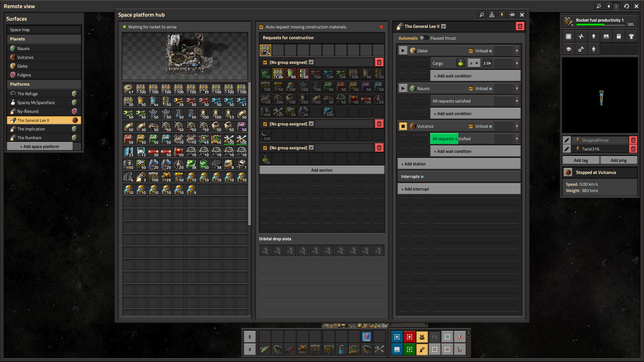Viewport: 644px width, 362px height.
Task: Toggle first No group assigned section checkbox
Action: [265, 62]
